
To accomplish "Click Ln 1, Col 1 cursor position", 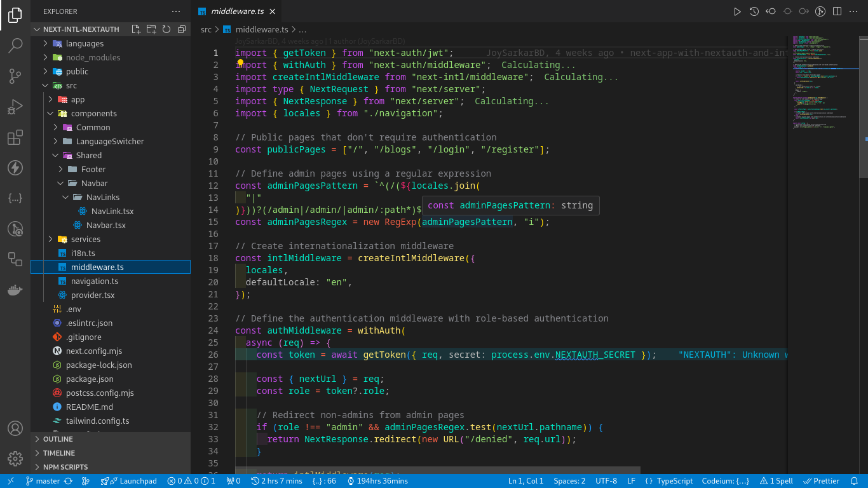I will pos(526,481).
